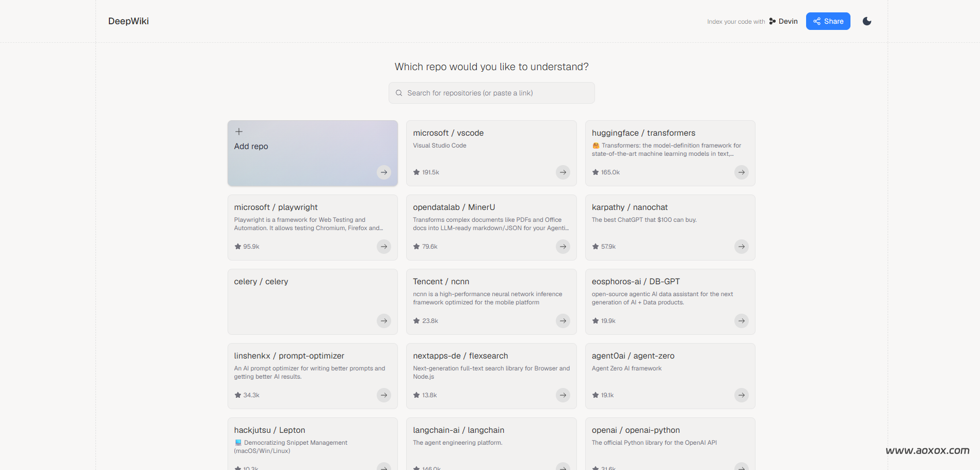Open the opendatalab / MinerU title

pos(454,207)
